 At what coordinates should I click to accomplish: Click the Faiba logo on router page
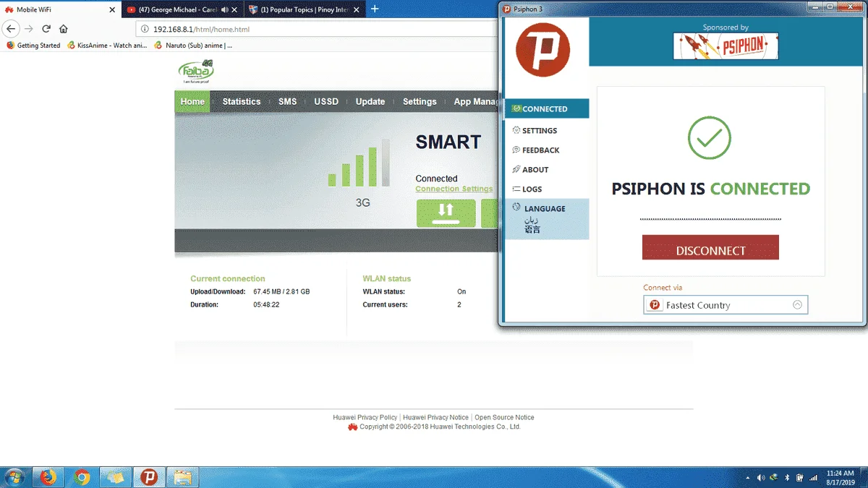click(196, 72)
